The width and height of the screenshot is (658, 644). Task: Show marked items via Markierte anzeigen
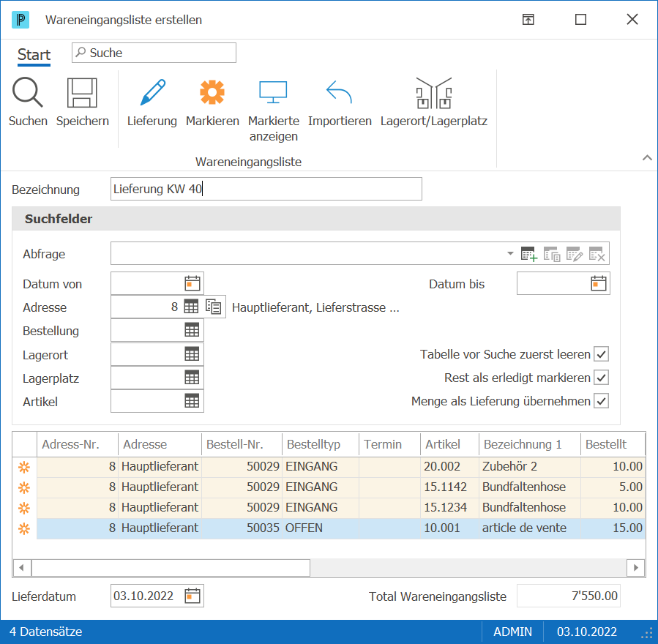tap(273, 92)
